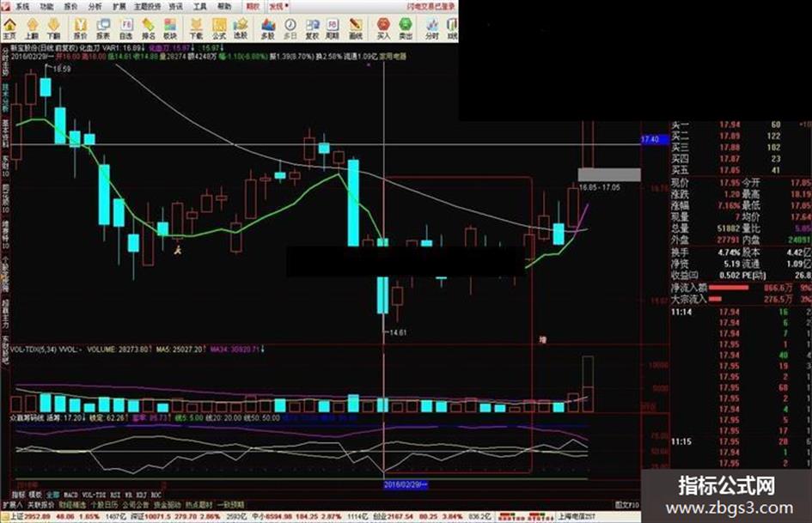
Task: Click the 下翻 page-down arrow icon
Action: click(x=54, y=28)
